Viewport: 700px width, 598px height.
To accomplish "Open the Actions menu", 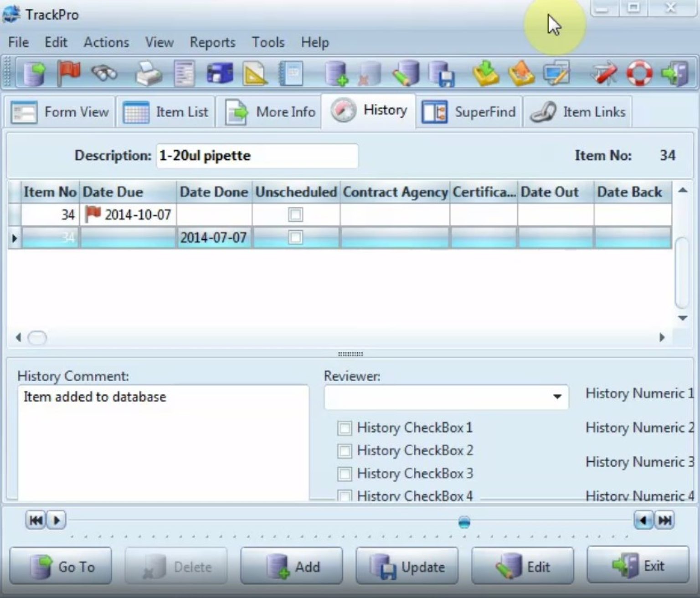I will coord(106,42).
